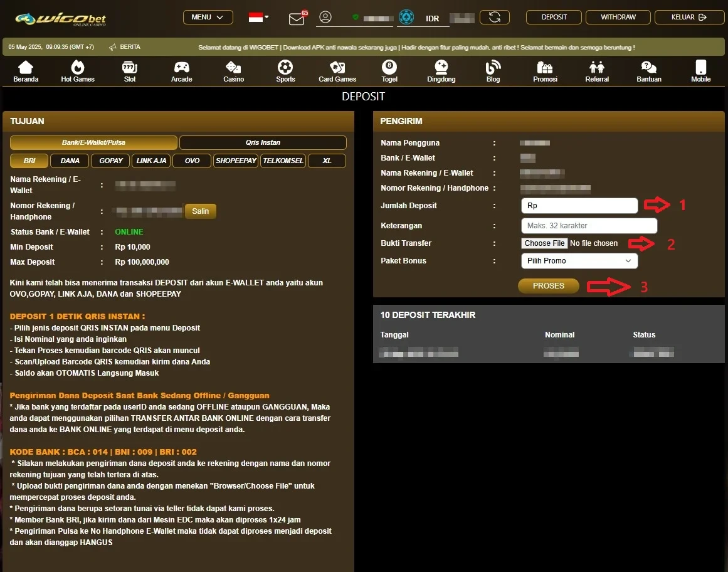
Task: Click the ONLINE bank status text
Action: [129, 231]
